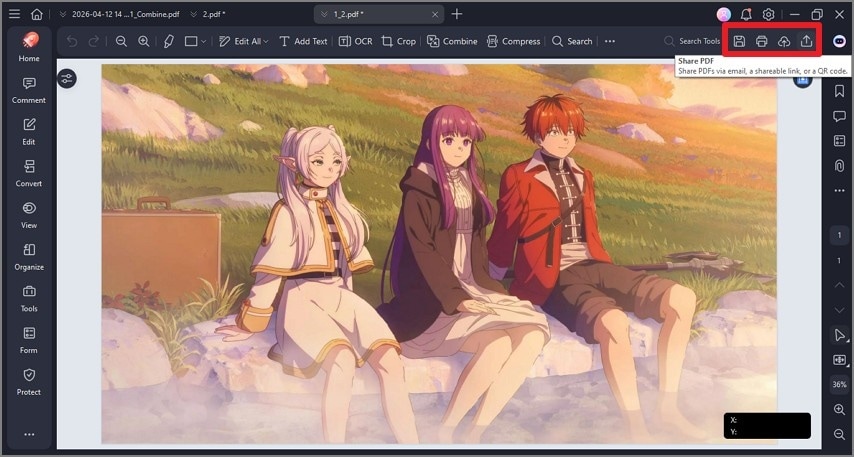Save the PDF with the floppy icon
The width and height of the screenshot is (854, 457).
coord(739,41)
